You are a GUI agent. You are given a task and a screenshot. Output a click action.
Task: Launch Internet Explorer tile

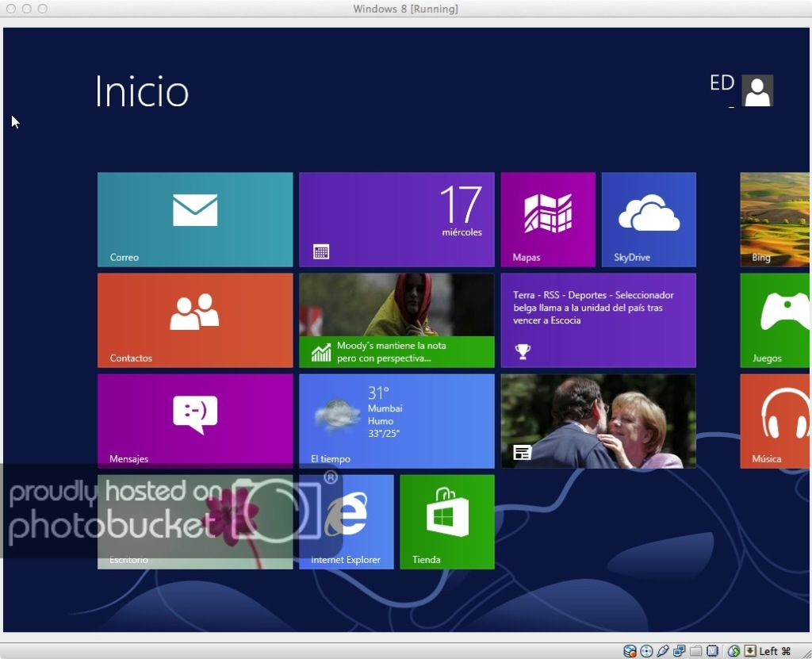347,522
